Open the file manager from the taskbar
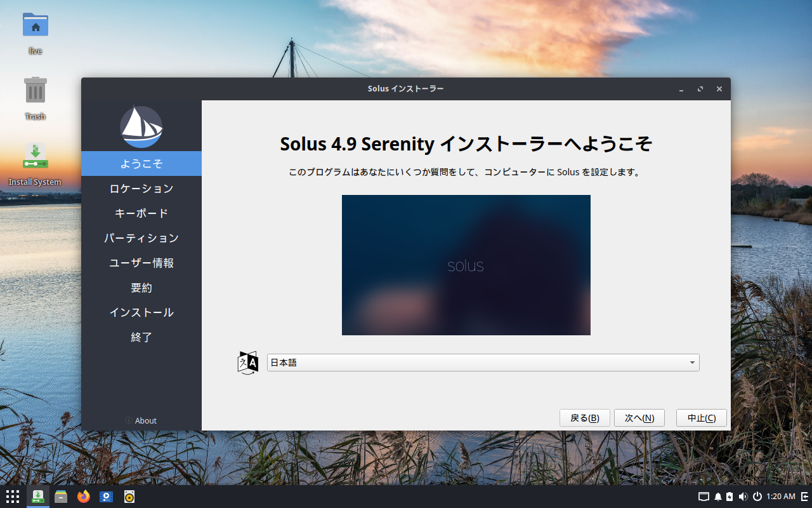The width and height of the screenshot is (812, 508). 61,497
